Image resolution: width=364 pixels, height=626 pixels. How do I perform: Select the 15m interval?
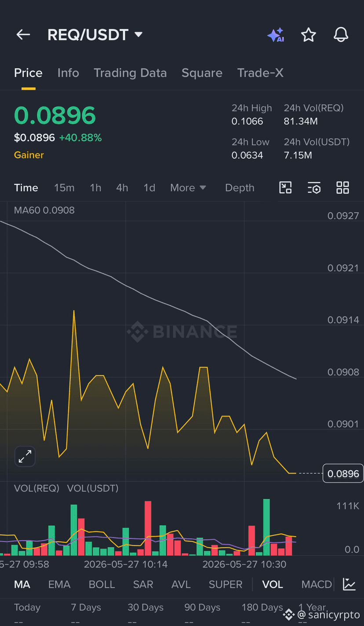coord(64,188)
